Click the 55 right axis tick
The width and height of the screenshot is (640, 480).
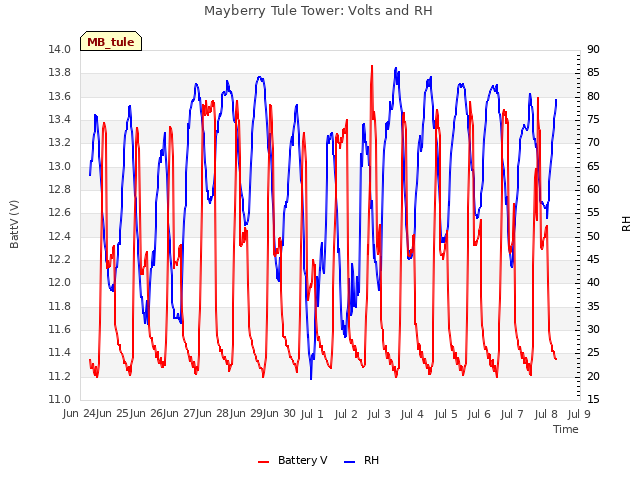[x=593, y=213]
